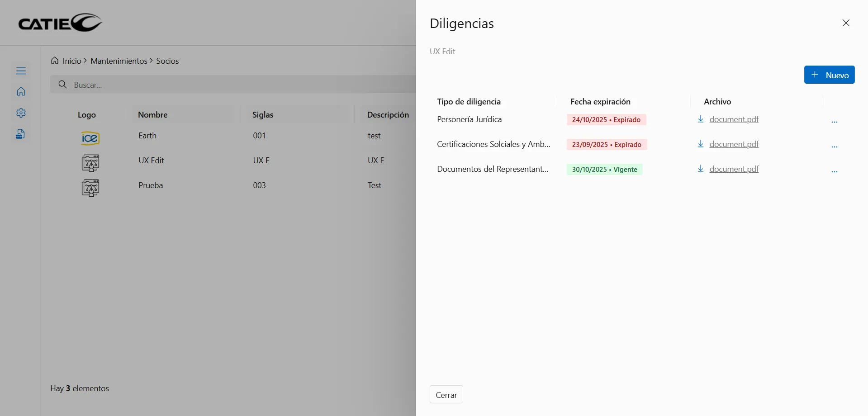
Task: Click download icon for Documentos del Representante row
Action: click(x=700, y=169)
